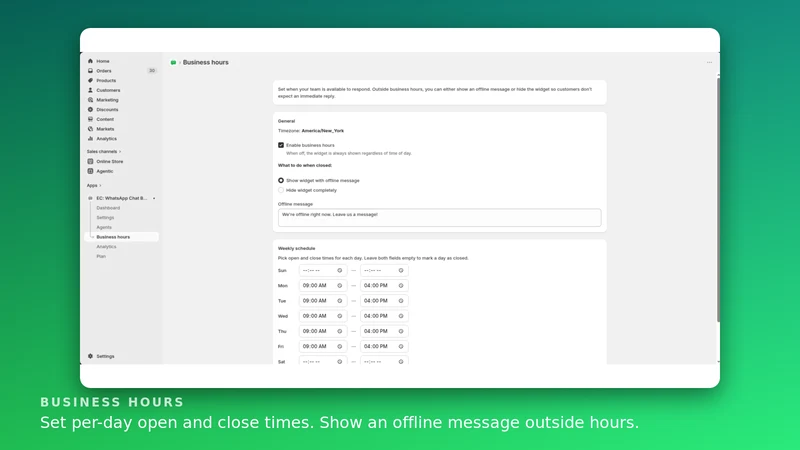
Task: Click clock icon in Thursday closing time
Action: pyautogui.click(x=401, y=331)
